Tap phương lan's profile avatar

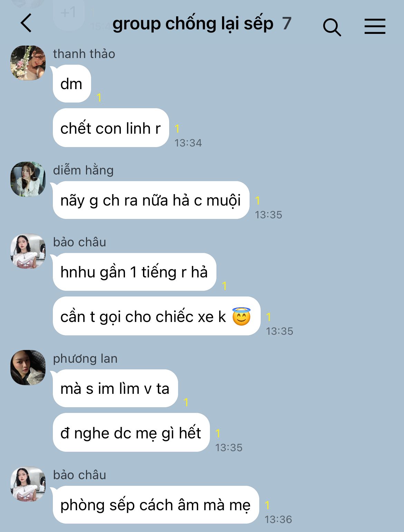point(28,368)
